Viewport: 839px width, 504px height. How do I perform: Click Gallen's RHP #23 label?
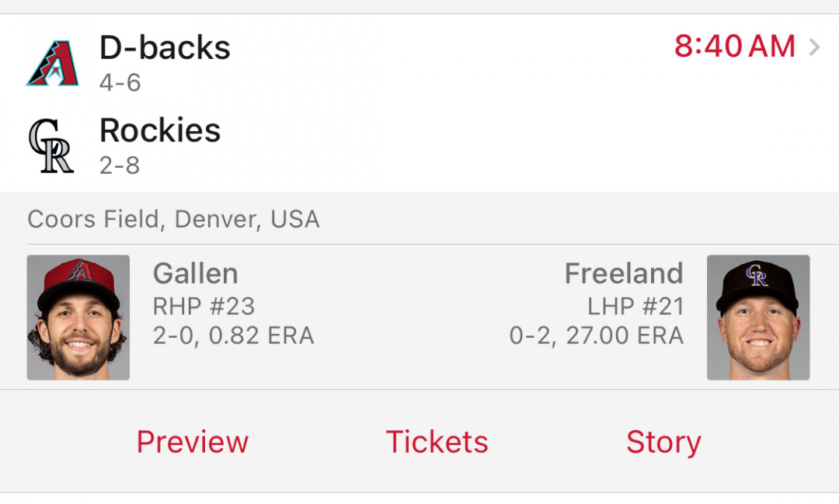204,307
